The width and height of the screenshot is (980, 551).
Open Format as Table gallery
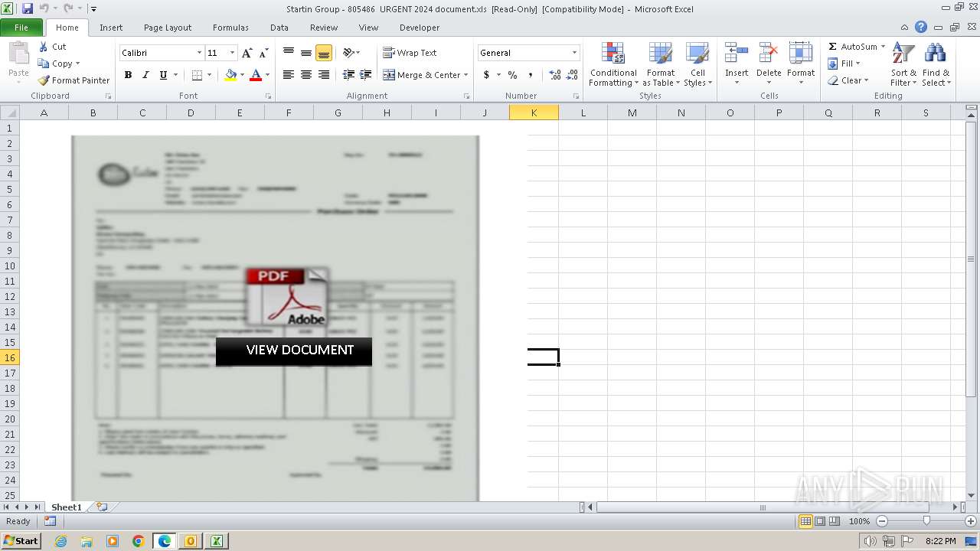pos(661,65)
